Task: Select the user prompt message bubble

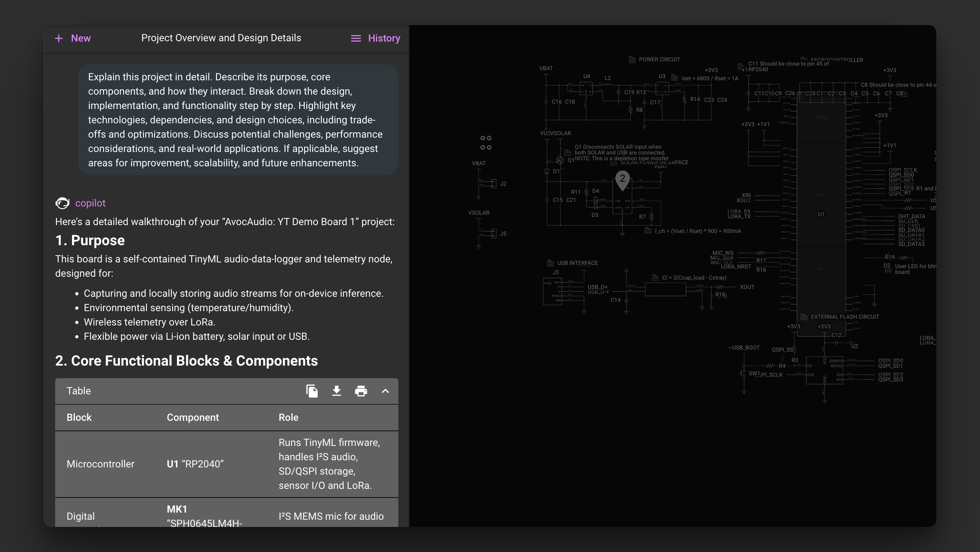Action: [238, 120]
